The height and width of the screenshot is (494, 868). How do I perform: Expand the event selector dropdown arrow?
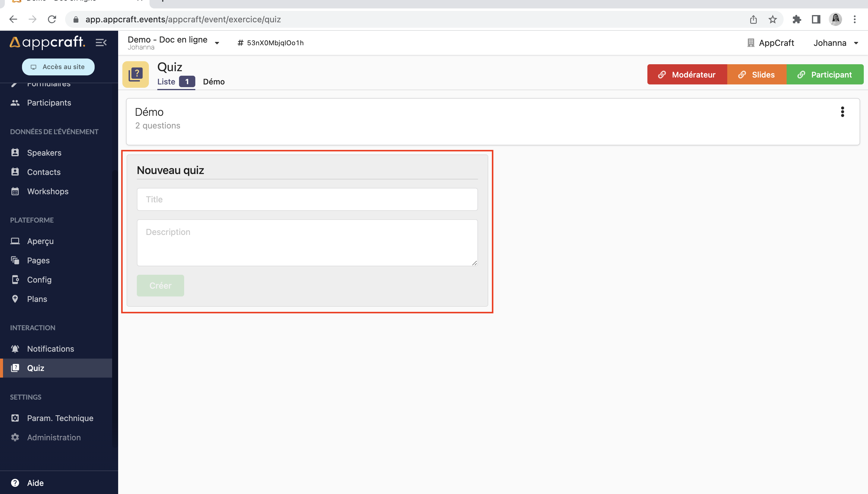218,42
